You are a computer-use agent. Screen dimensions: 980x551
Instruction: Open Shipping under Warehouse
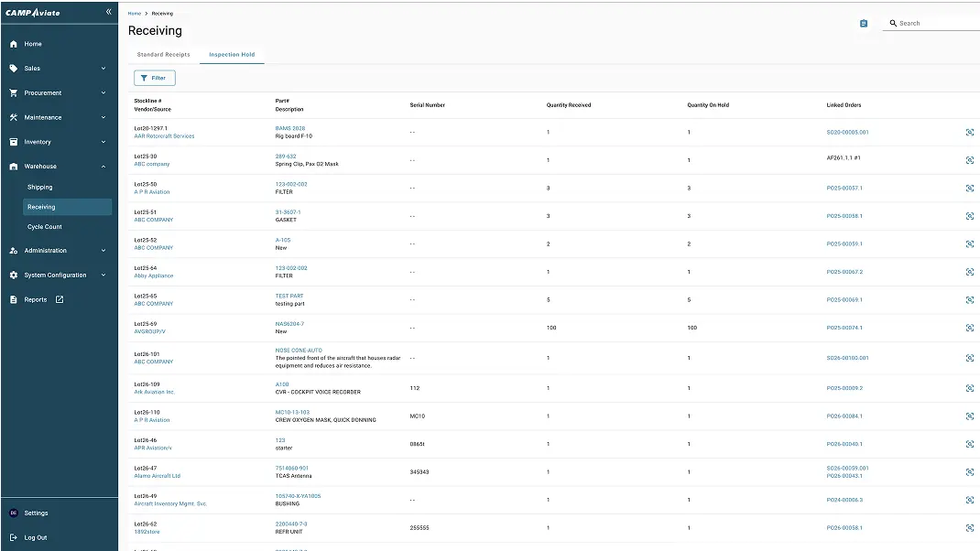40,188
